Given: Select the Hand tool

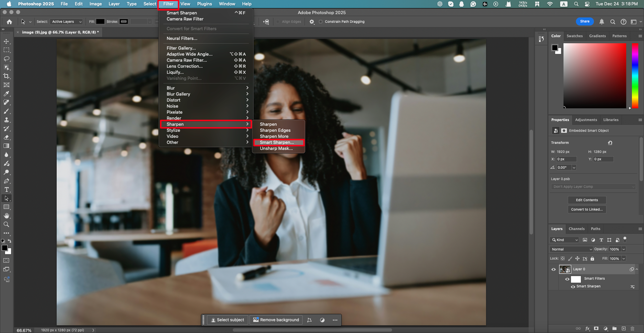Looking at the screenshot, I should click(x=7, y=216).
